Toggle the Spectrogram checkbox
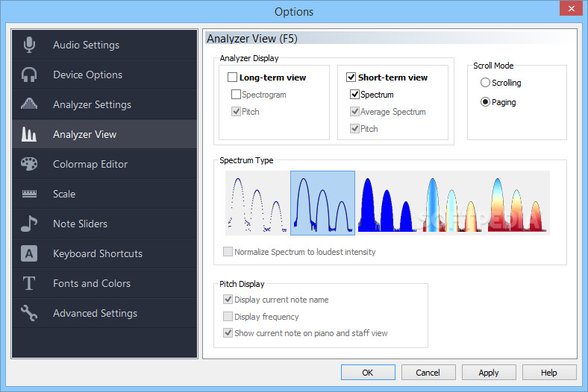The height and width of the screenshot is (392, 588). [x=236, y=95]
